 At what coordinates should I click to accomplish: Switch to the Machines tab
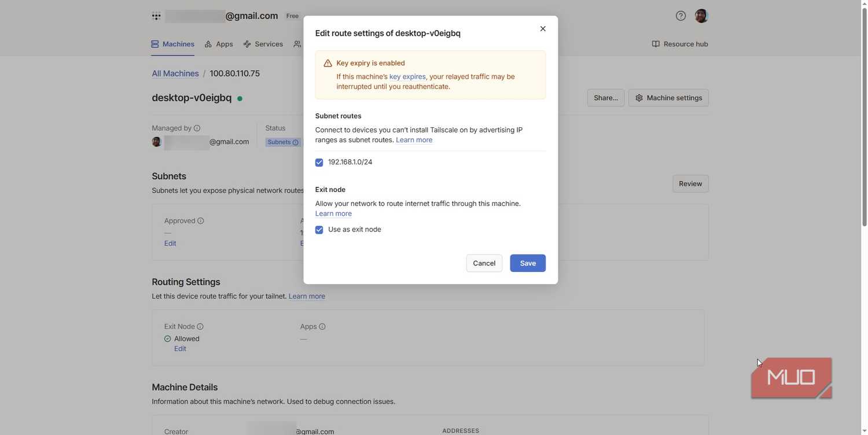tap(172, 44)
